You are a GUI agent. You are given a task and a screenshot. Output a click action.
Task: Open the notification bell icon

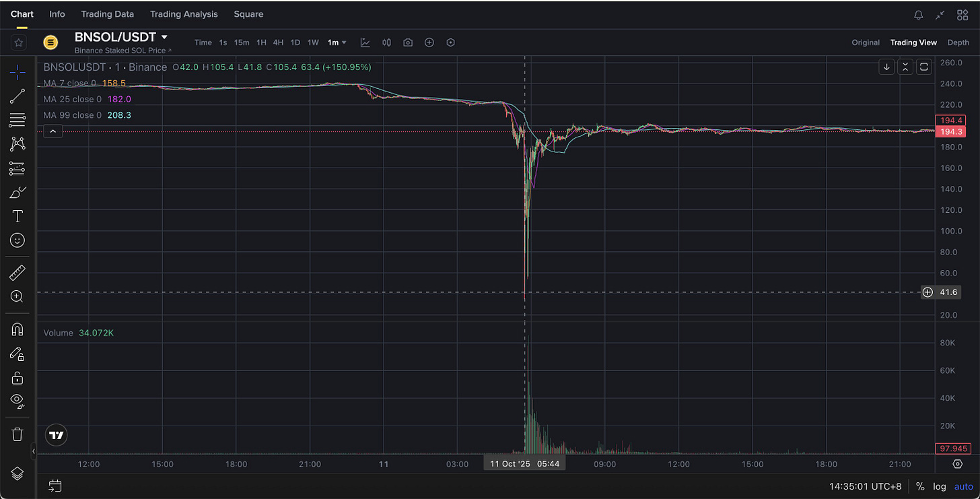(919, 14)
